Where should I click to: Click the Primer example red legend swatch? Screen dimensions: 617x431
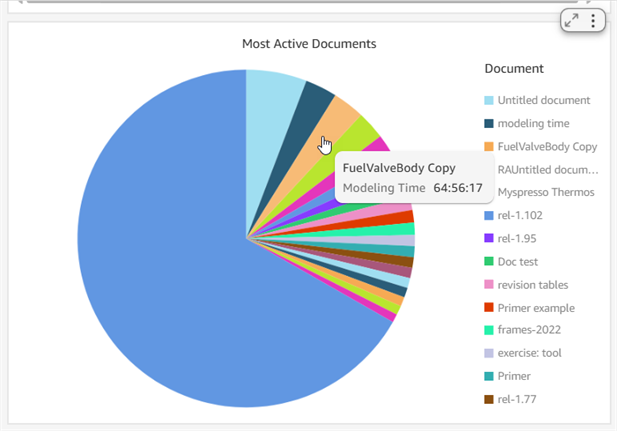pos(489,307)
